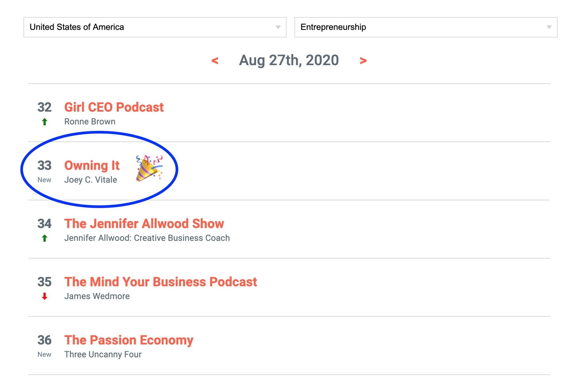Click the category dropdown arrow indicator
Image resolution: width=588 pixels, height=384 pixels.
549,27
